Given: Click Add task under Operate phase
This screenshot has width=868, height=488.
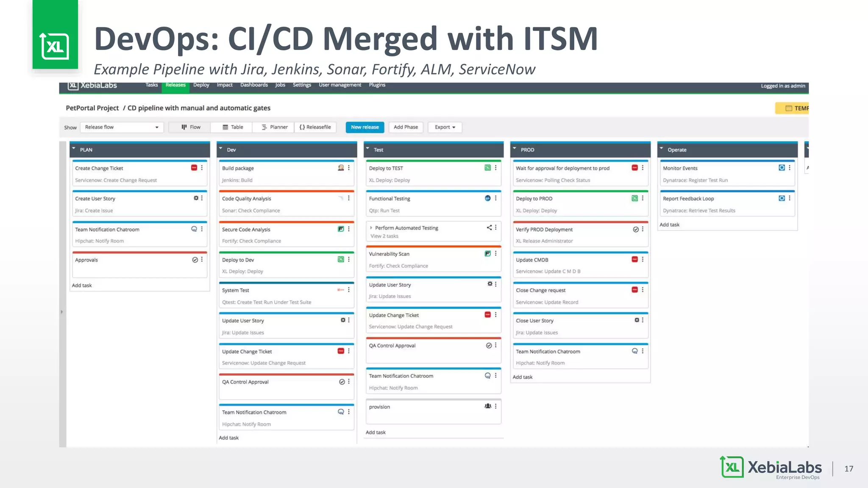Looking at the screenshot, I should point(670,225).
